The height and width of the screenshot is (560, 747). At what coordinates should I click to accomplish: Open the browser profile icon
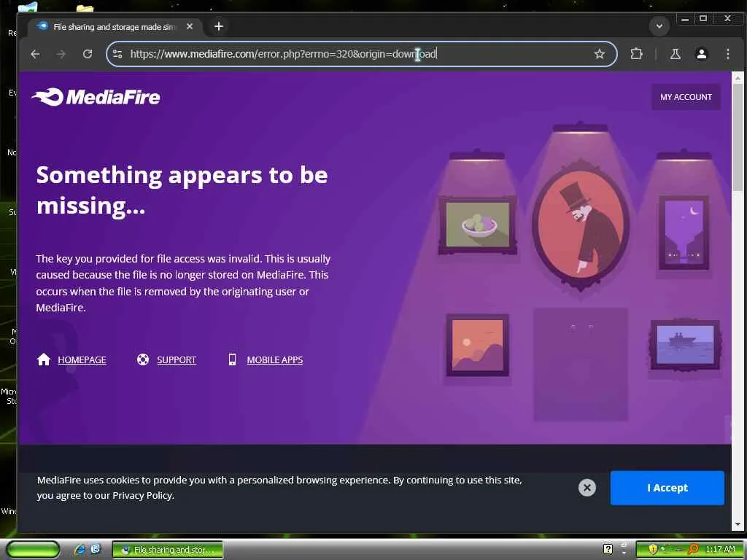click(701, 54)
